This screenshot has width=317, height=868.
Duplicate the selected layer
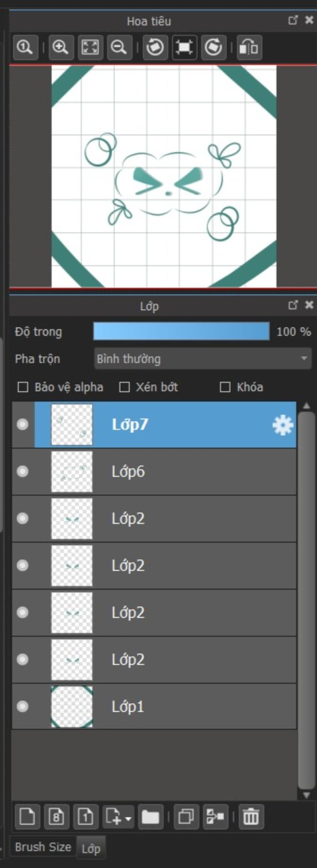point(186,817)
